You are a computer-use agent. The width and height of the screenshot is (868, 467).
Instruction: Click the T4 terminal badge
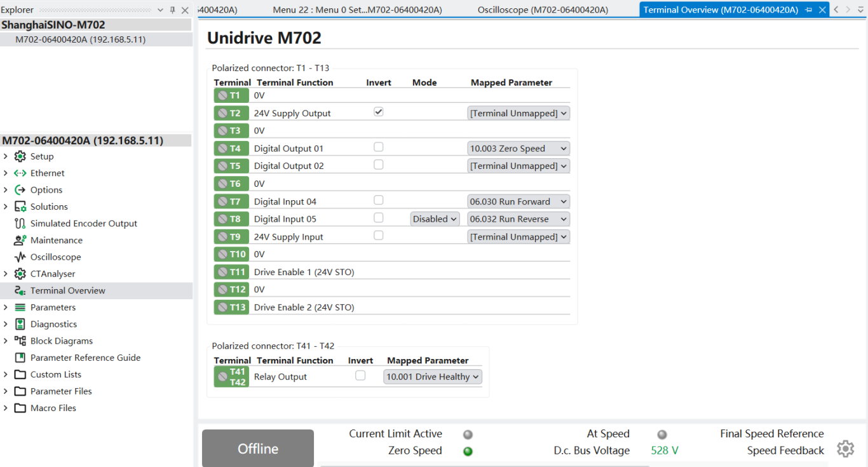[x=231, y=149]
